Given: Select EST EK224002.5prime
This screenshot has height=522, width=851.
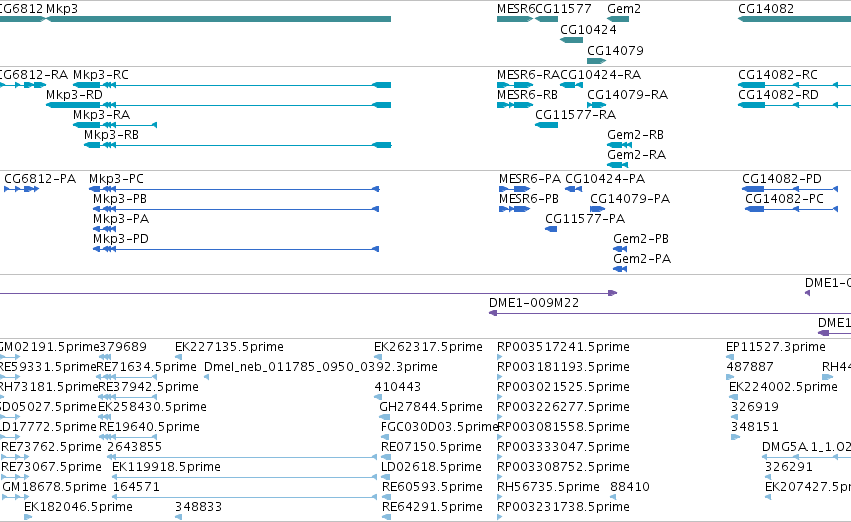Looking at the screenshot, I should 733,397.
